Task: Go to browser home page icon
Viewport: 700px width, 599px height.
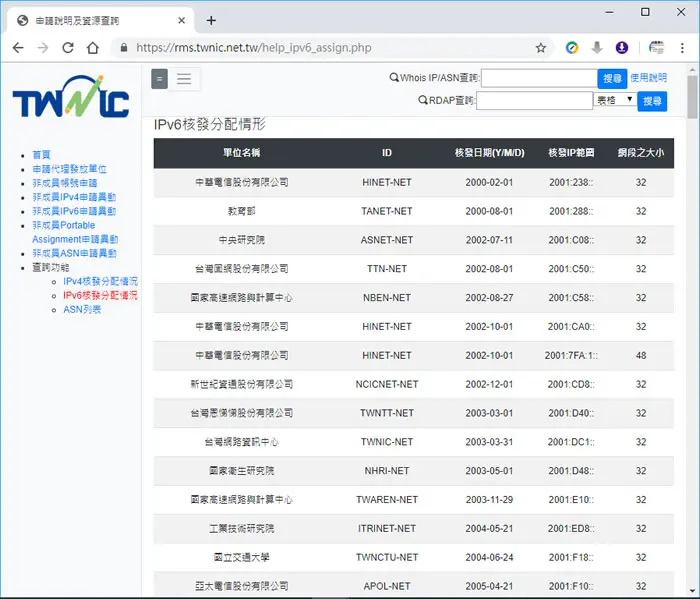Action: [93, 48]
